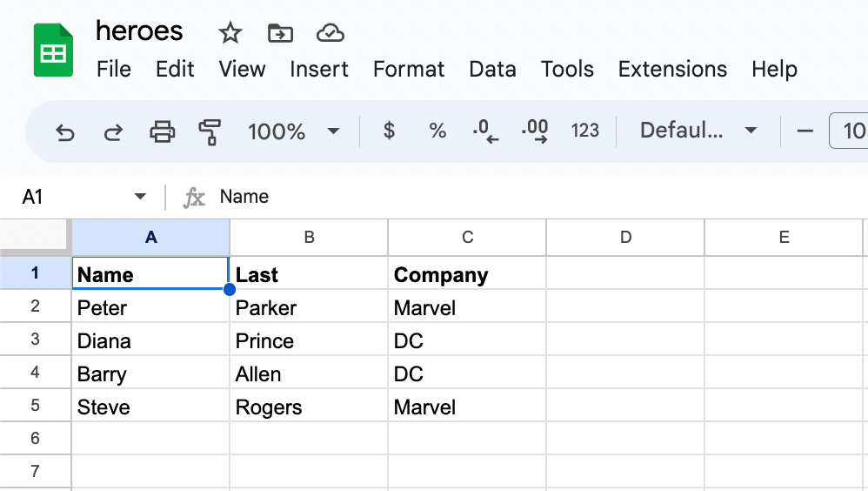This screenshot has height=491, width=868.
Task: Open the Format menu
Action: click(x=409, y=70)
